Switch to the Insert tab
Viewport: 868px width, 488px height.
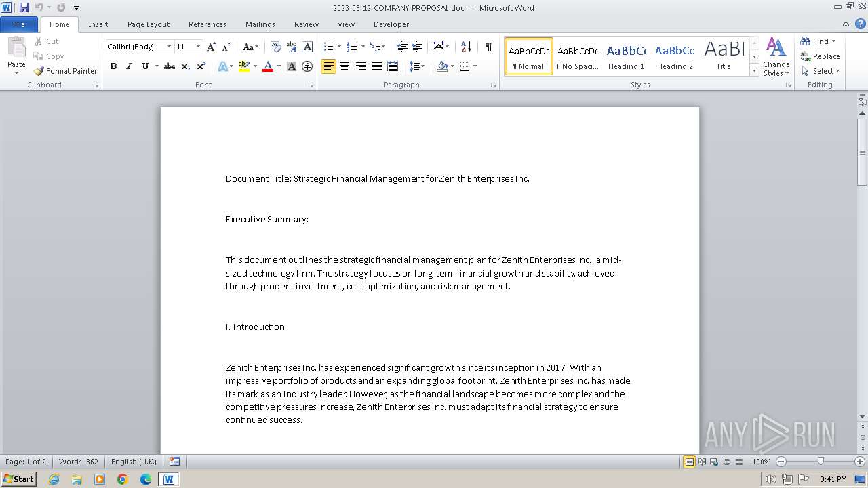(x=98, y=24)
